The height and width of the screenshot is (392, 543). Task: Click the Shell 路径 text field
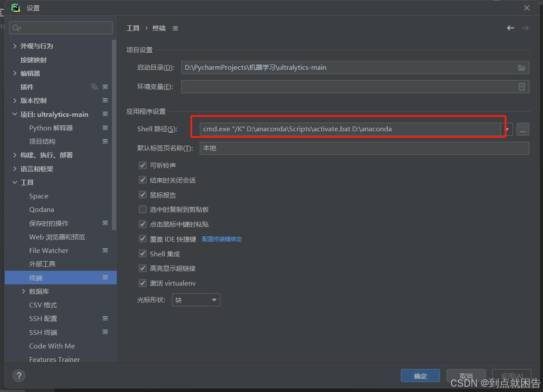point(350,129)
